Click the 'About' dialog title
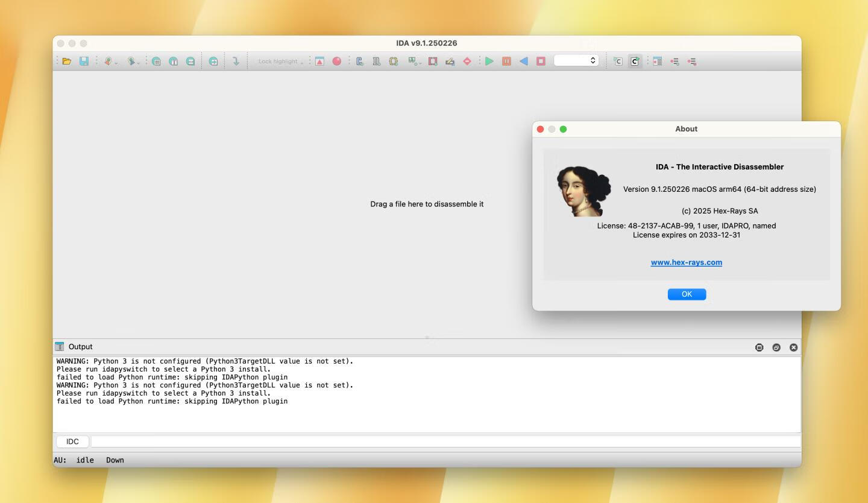The height and width of the screenshot is (503, 868). point(687,129)
